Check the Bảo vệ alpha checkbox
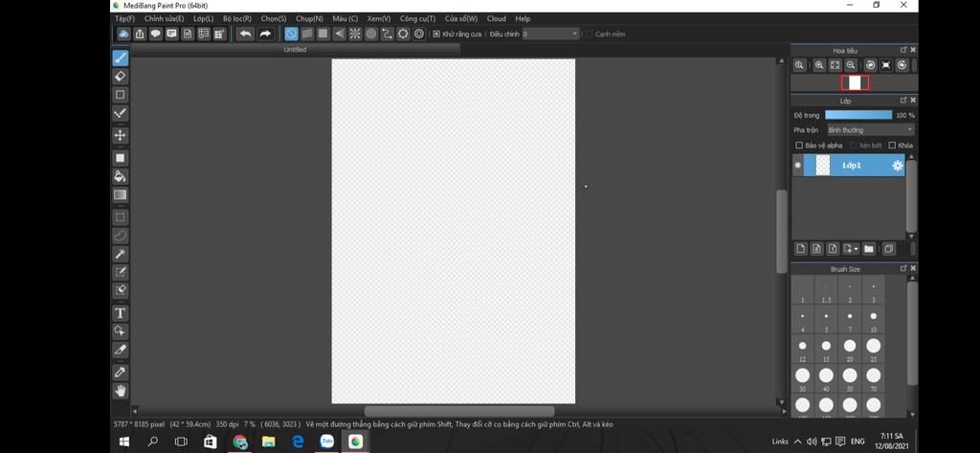 (799, 146)
